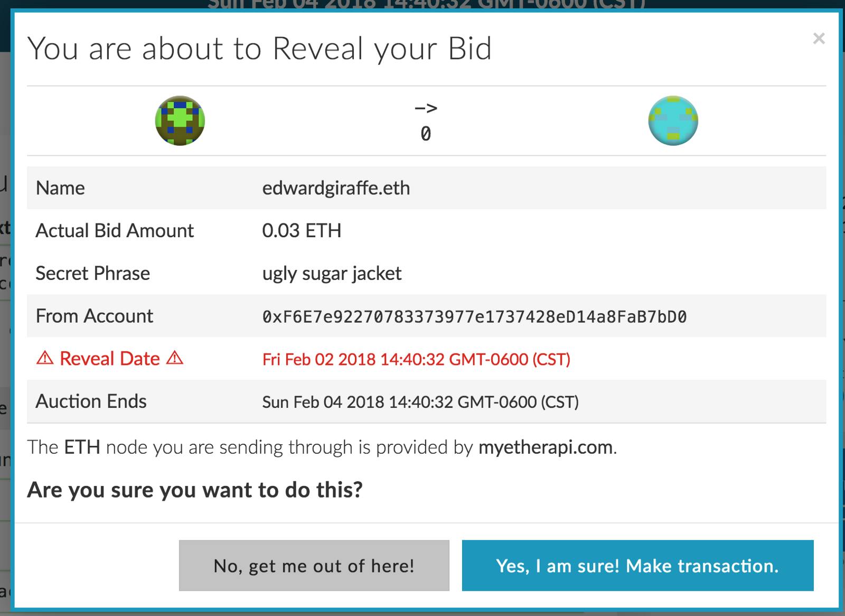The height and width of the screenshot is (616, 845).
Task: Select the Name row label
Action: (60, 188)
